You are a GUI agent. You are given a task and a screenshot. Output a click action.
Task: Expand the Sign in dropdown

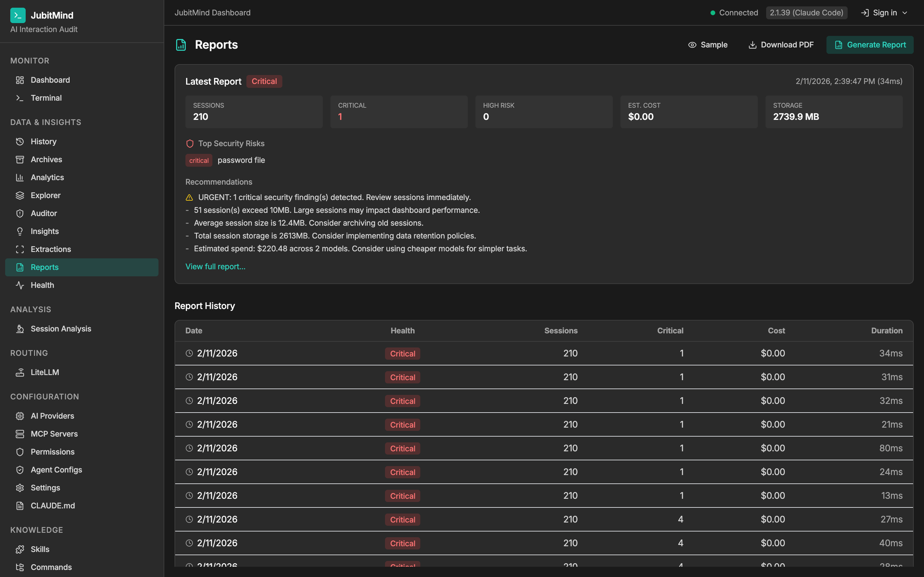point(904,13)
